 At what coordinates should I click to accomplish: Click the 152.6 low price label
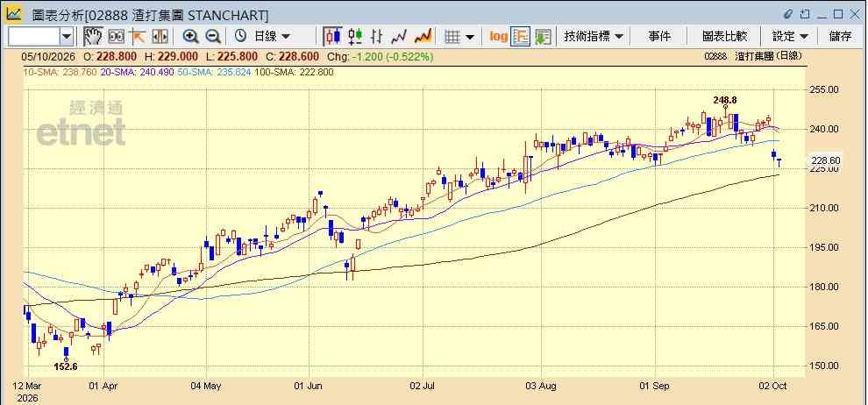[x=65, y=366]
